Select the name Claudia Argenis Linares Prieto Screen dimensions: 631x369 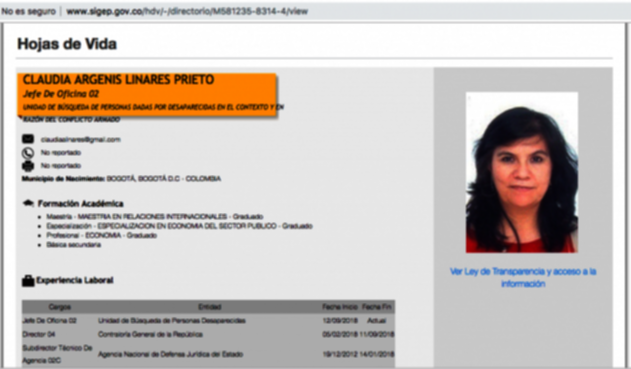[118, 80]
